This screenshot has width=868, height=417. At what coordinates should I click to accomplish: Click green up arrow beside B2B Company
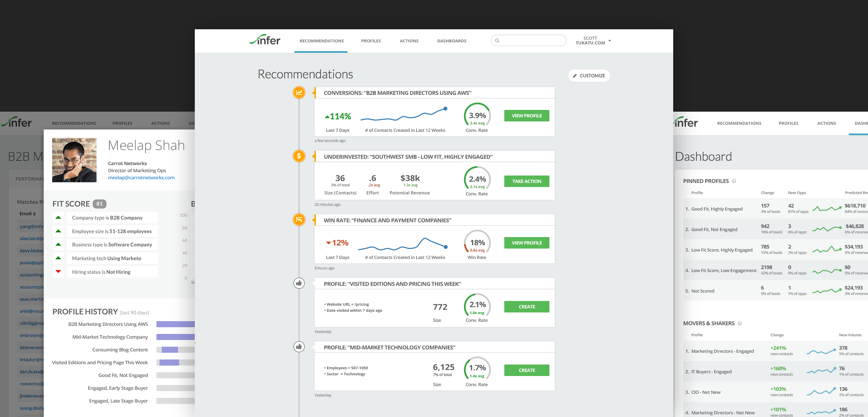pyautogui.click(x=58, y=218)
